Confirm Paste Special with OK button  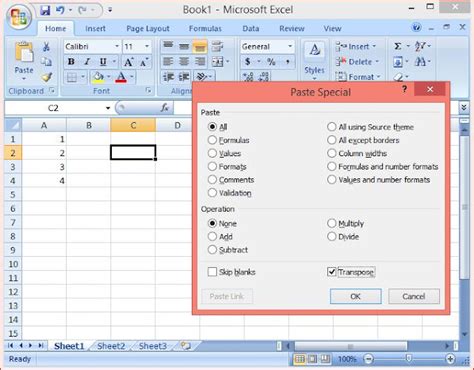[x=356, y=296]
